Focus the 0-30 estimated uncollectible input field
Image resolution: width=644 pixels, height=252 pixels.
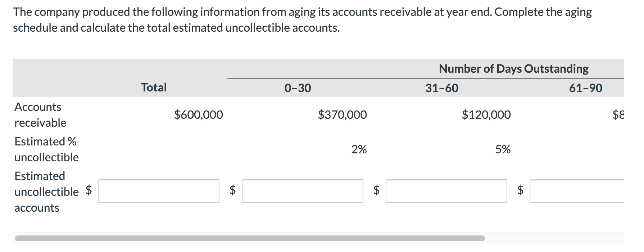click(x=303, y=191)
